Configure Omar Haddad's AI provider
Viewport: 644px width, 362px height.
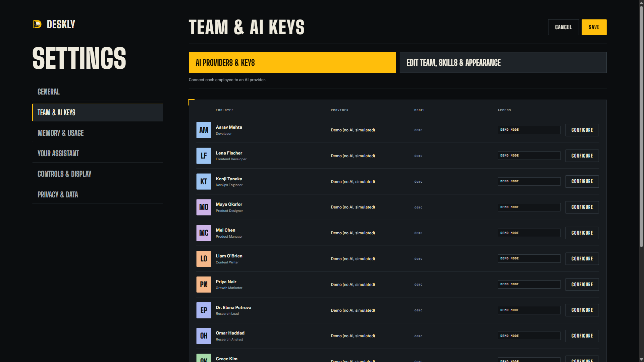[x=582, y=336]
